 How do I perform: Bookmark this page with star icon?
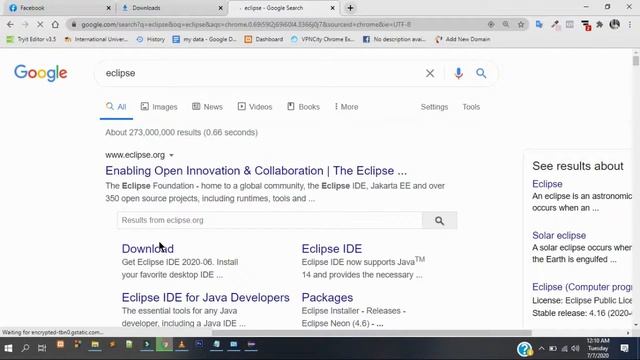(x=521, y=24)
